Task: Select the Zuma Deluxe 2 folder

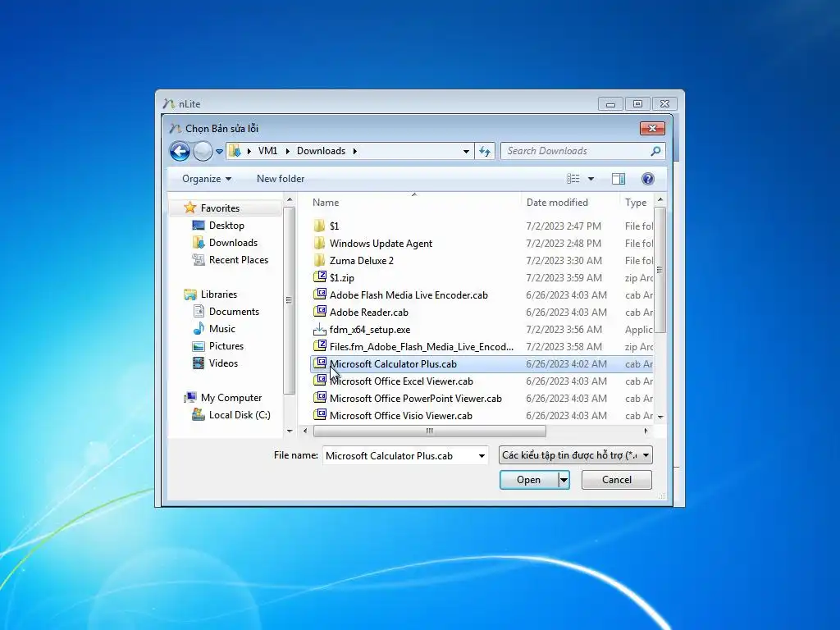Action: pos(362,260)
